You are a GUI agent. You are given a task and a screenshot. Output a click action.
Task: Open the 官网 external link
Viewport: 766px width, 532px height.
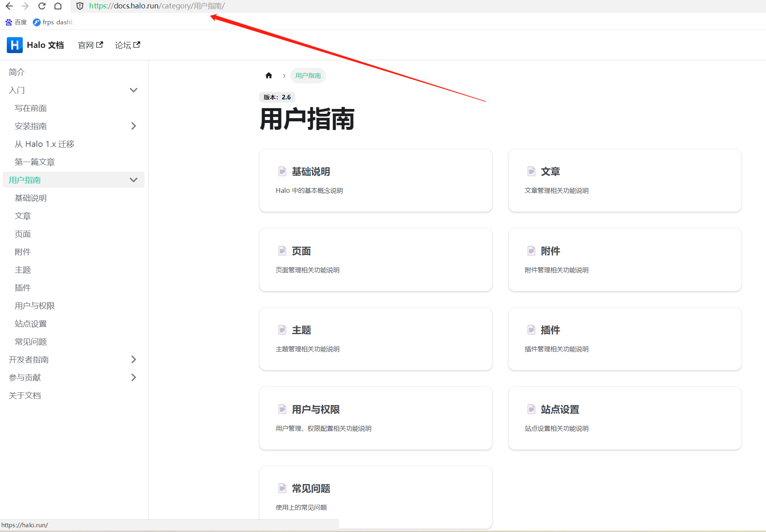(x=91, y=45)
